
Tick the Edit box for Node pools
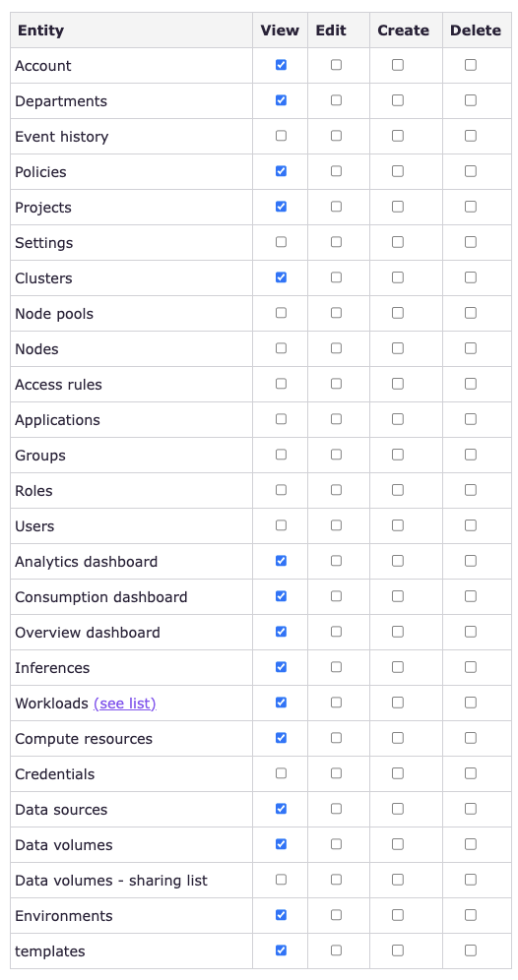click(x=337, y=313)
